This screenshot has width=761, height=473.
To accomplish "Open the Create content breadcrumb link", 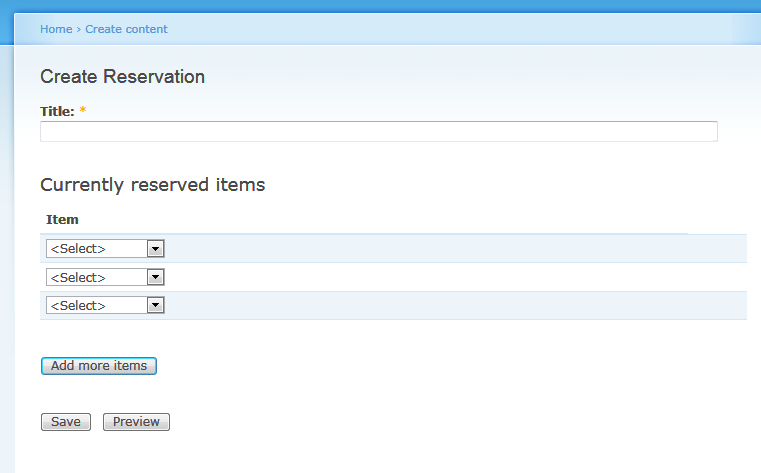I will point(126,29).
